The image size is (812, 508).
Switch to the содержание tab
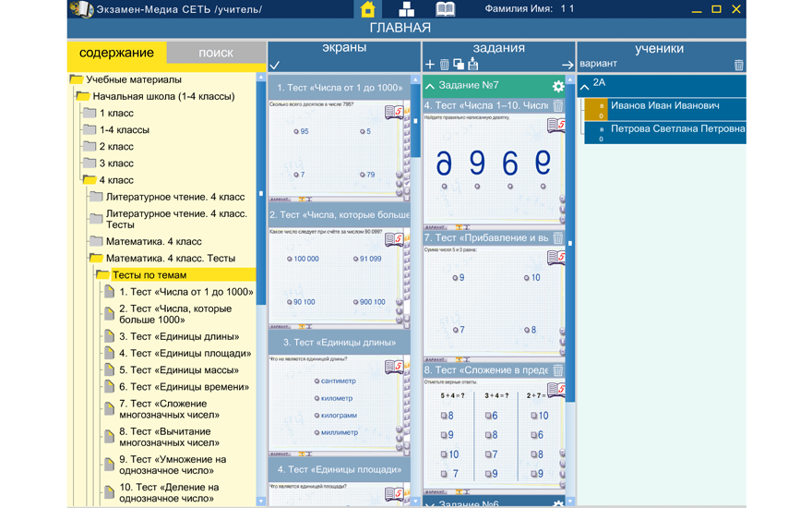coord(116,53)
